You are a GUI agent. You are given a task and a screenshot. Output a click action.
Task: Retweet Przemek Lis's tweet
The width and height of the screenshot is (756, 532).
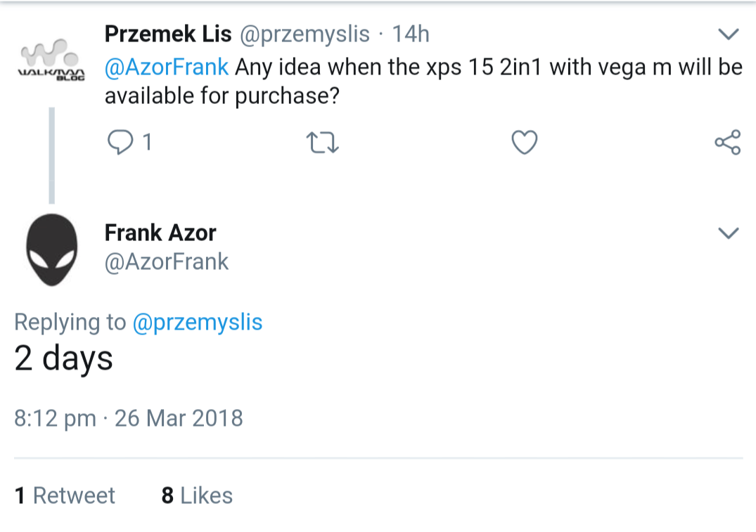pyautogui.click(x=323, y=143)
